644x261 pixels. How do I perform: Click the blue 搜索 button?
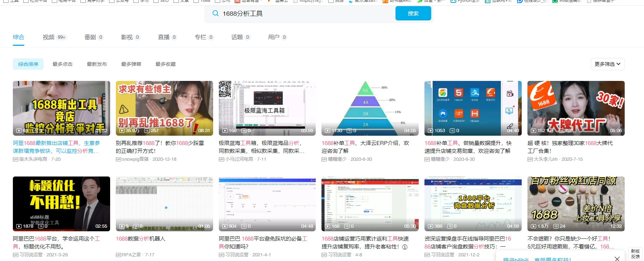click(413, 14)
